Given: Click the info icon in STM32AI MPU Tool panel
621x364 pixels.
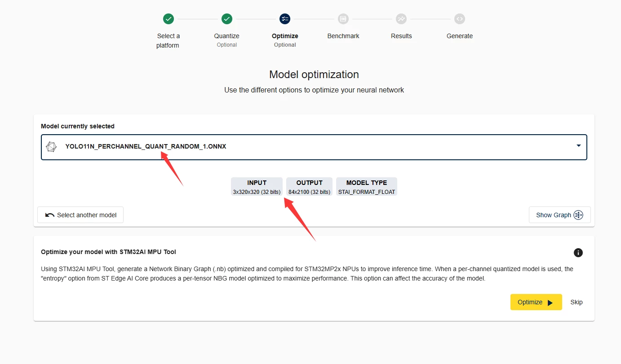Looking at the screenshot, I should pyautogui.click(x=578, y=253).
